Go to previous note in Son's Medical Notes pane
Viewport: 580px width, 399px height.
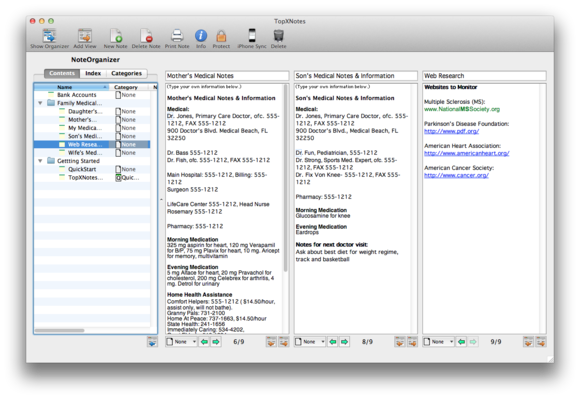tap(333, 342)
